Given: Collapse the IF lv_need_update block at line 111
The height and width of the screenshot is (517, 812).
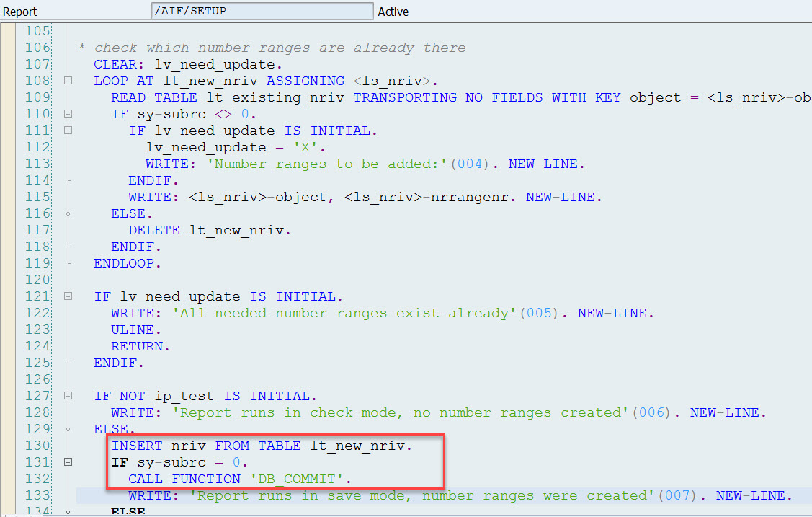Looking at the screenshot, I should point(68,131).
